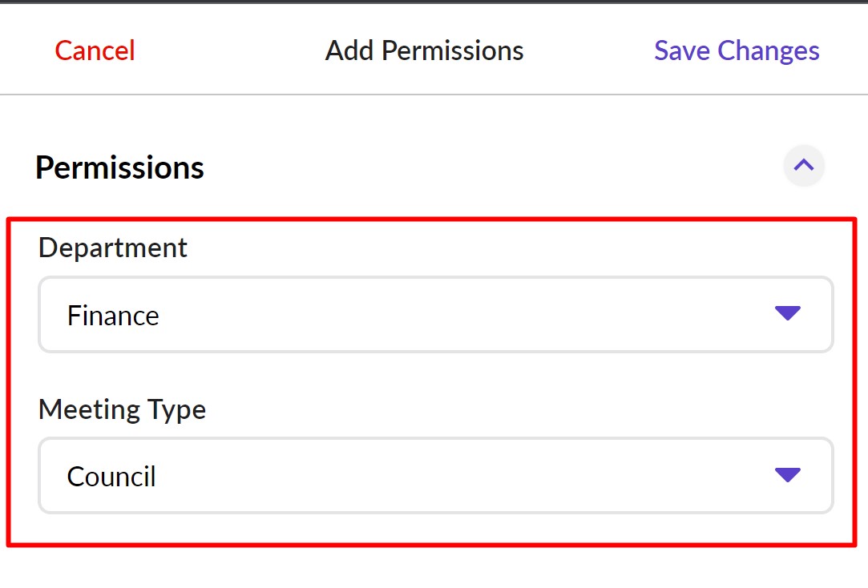Click the Add Permissions title
Screen dimensions: 868x588
pyautogui.click(x=424, y=50)
